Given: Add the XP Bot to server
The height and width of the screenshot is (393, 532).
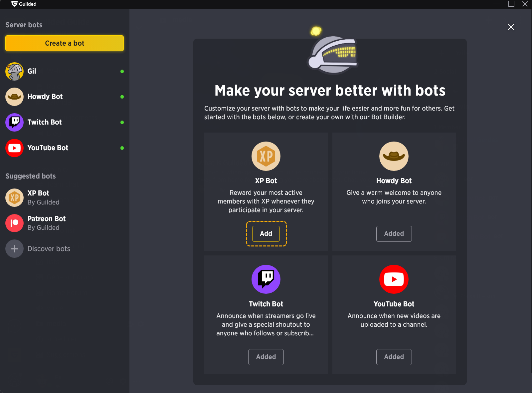Looking at the screenshot, I should pos(266,234).
